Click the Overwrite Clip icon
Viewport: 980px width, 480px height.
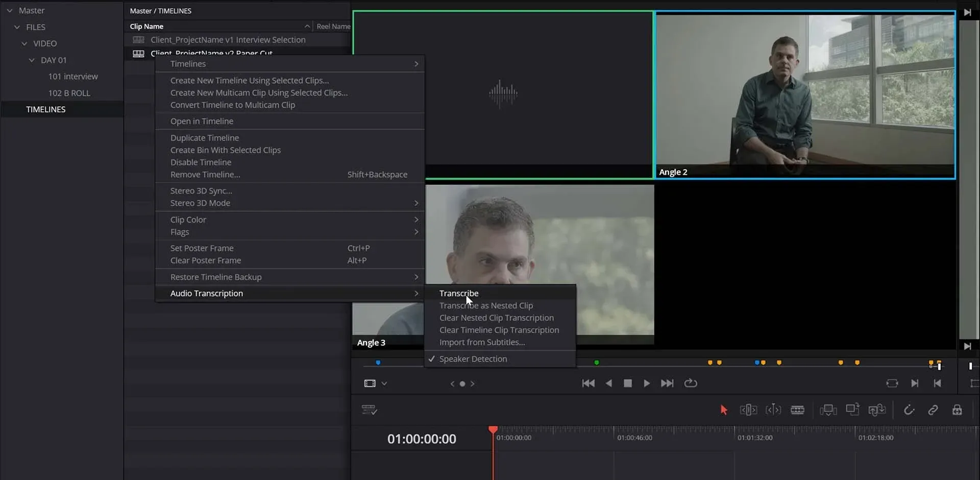[852, 410]
